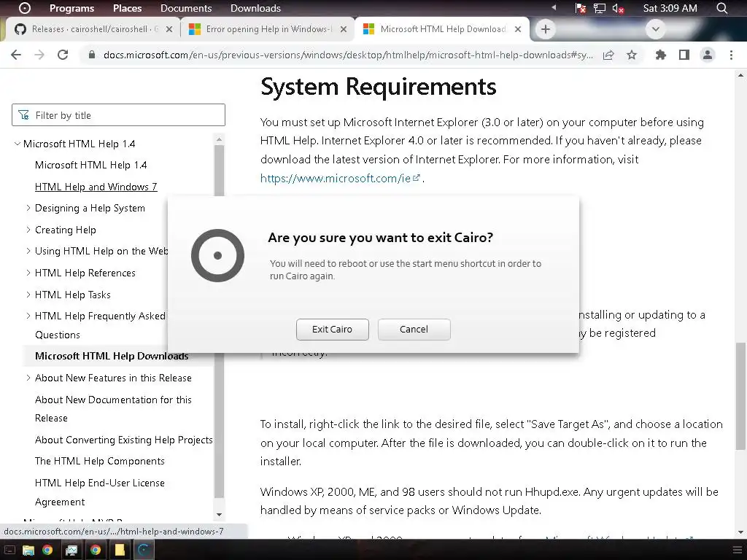Bookmark this page with star
The height and width of the screenshot is (560, 747).
point(632,55)
